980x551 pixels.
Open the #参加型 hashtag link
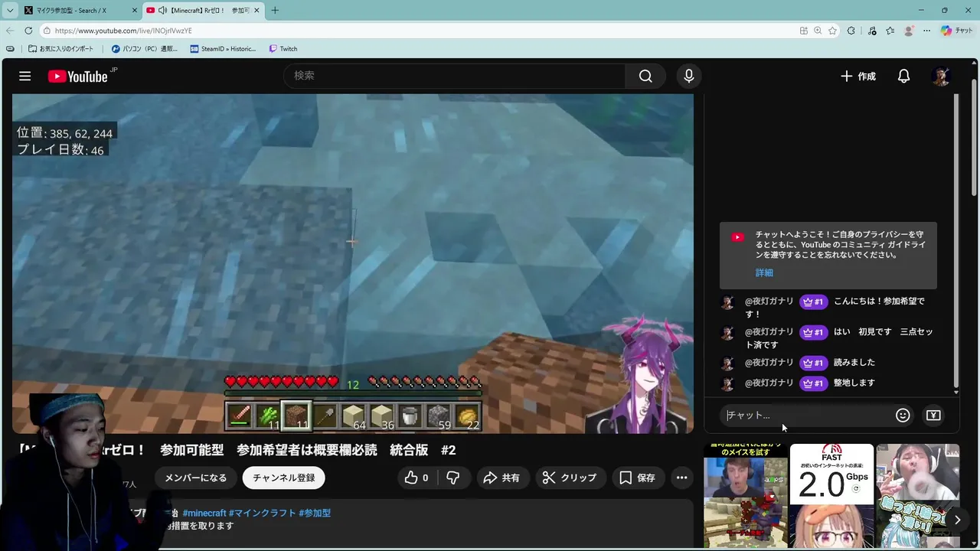point(315,513)
